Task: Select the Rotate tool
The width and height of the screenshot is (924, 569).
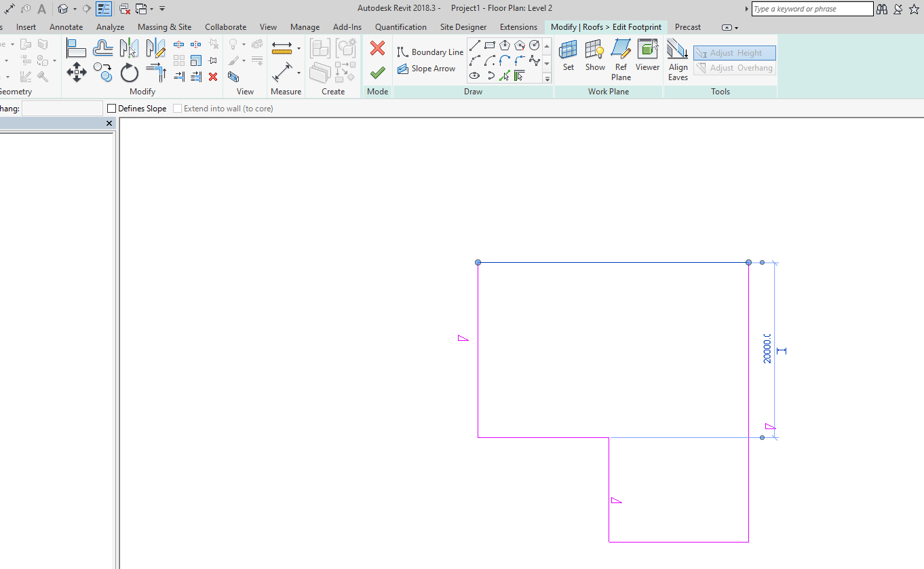Action: click(x=129, y=73)
